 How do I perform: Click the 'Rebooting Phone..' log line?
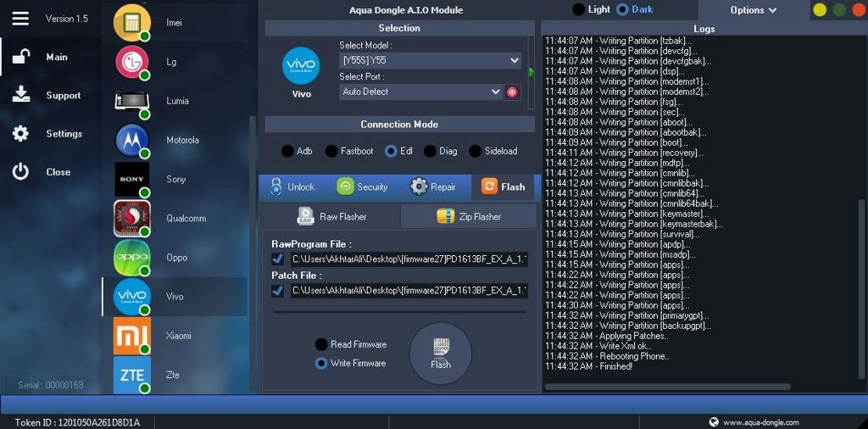[607, 356]
